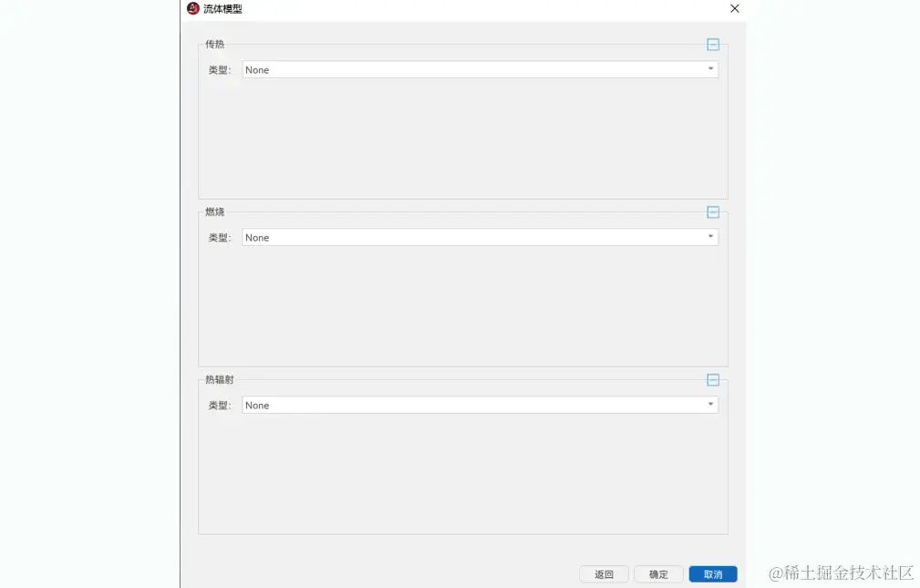The image size is (920, 588).
Task: Click the 燃烧 group label
Action: pyautogui.click(x=215, y=211)
